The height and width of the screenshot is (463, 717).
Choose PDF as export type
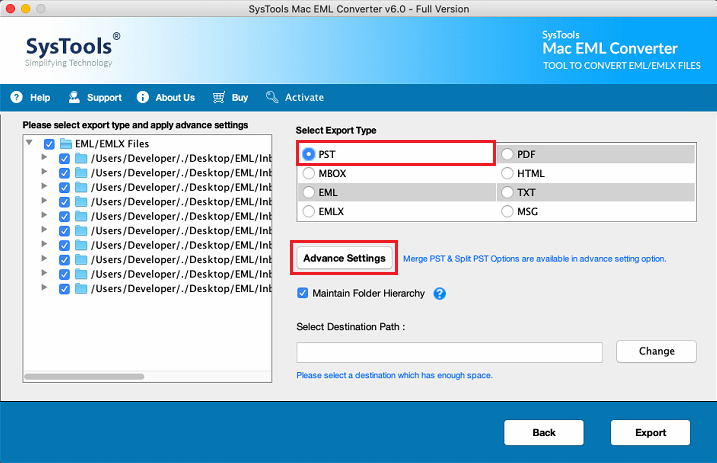[x=508, y=154]
